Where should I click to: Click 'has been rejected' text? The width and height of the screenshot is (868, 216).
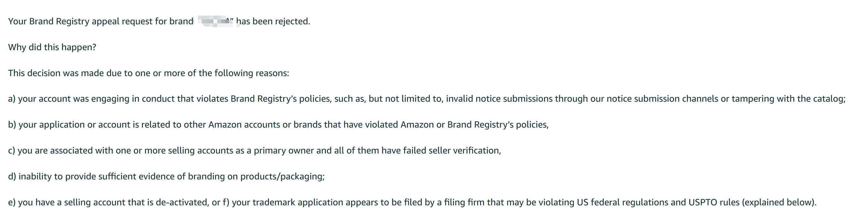[x=273, y=21]
